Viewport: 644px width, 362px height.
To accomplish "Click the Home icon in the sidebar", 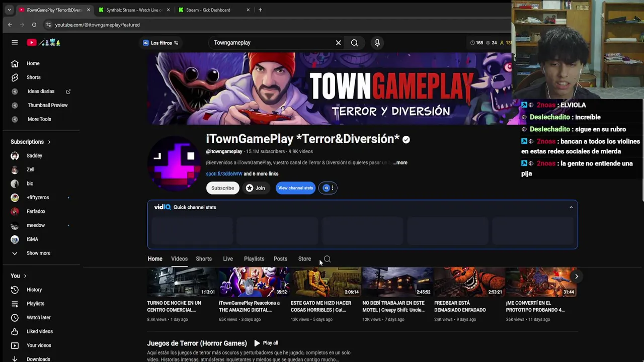I will pos(15,63).
